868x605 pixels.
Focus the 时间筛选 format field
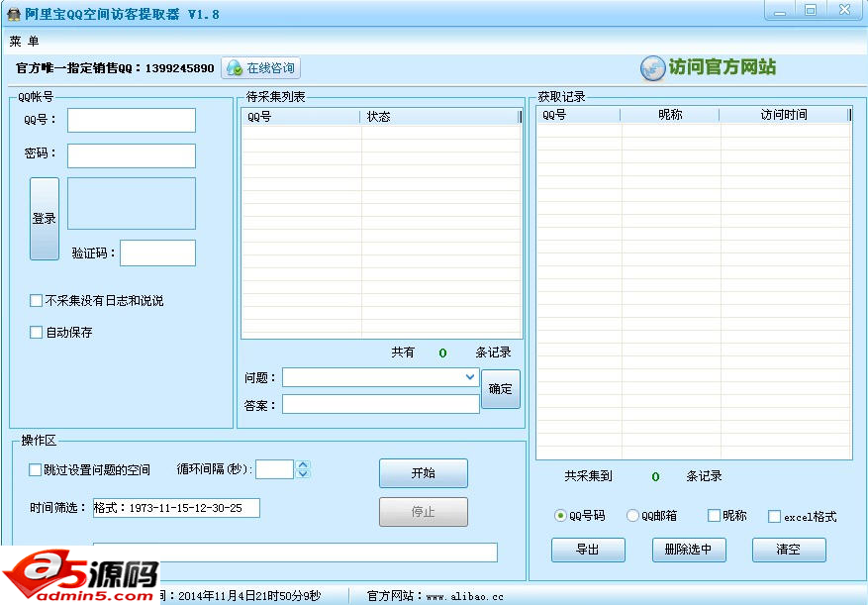pyautogui.click(x=176, y=508)
